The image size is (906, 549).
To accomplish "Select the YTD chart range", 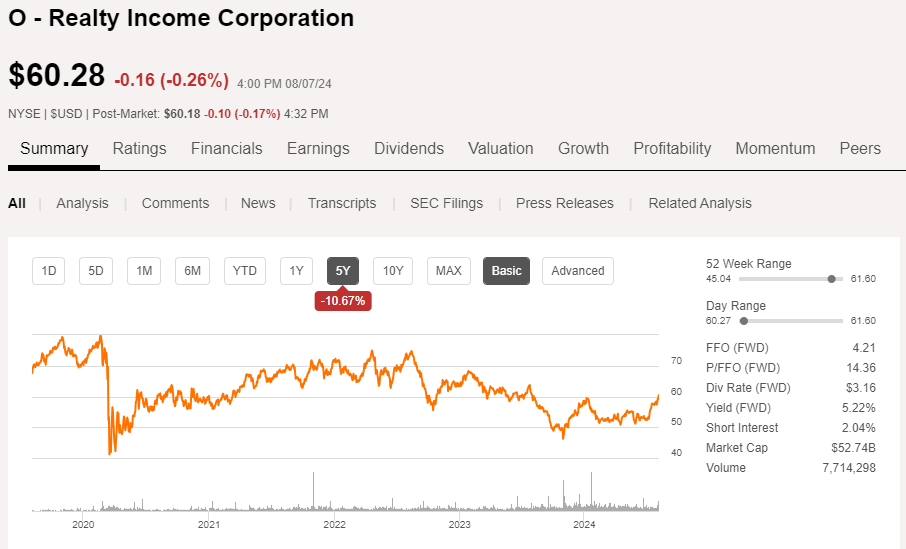I will pos(245,270).
